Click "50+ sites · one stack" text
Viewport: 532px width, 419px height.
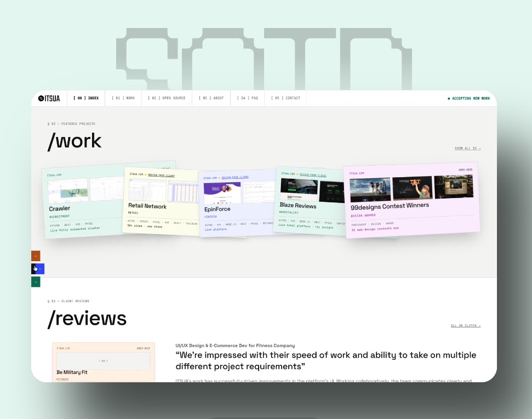(x=145, y=226)
